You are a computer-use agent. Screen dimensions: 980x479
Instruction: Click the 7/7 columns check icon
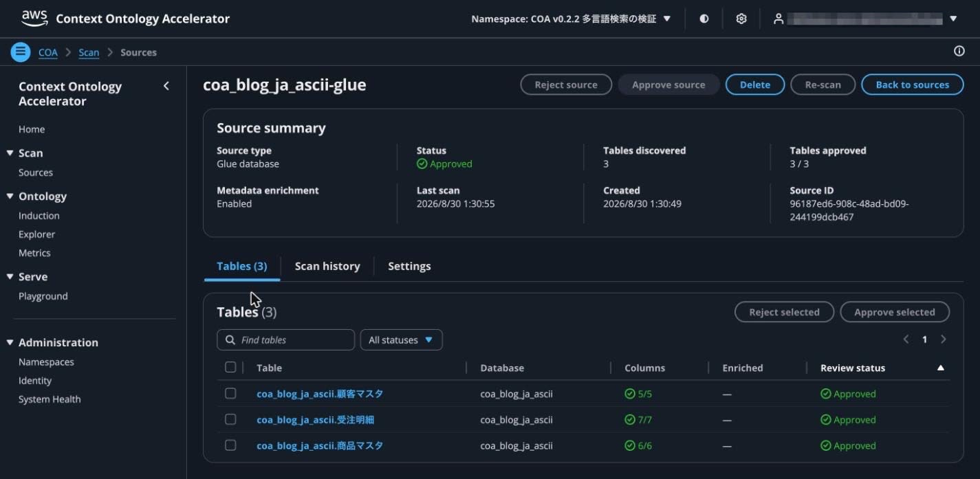click(629, 420)
